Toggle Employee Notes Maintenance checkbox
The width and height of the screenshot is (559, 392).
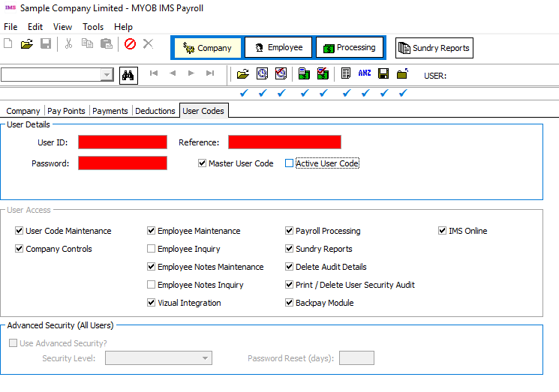[x=151, y=267]
